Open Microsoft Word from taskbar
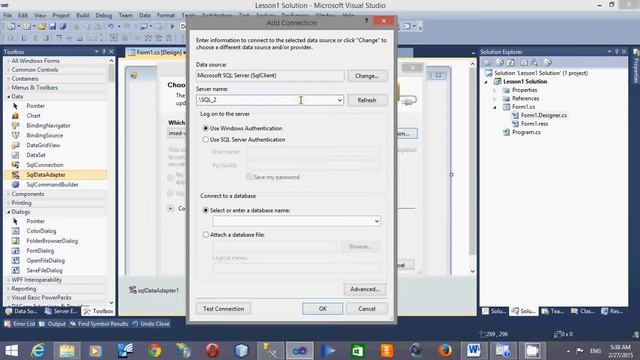This screenshot has height=360, width=640. click(x=474, y=351)
